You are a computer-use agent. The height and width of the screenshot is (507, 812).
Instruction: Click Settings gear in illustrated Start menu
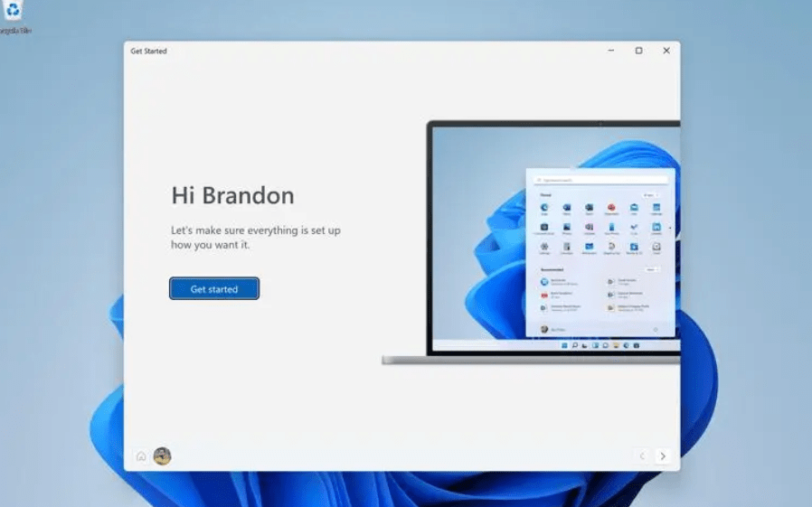pyautogui.click(x=544, y=246)
